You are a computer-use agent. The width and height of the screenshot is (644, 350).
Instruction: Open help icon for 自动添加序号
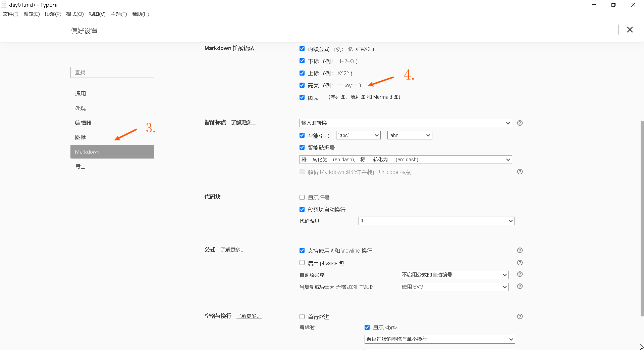[x=520, y=274]
